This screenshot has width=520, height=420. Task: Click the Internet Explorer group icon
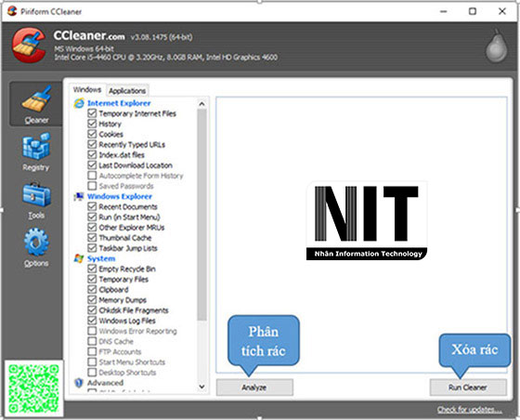79,103
